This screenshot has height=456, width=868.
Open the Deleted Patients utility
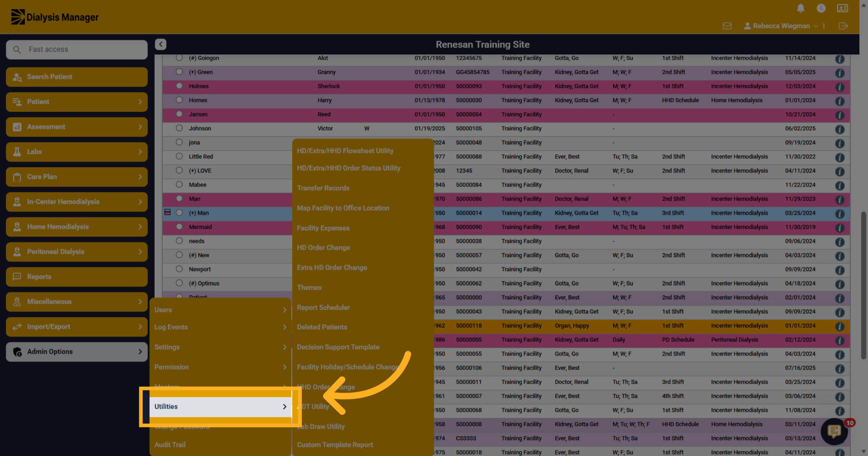pos(322,327)
